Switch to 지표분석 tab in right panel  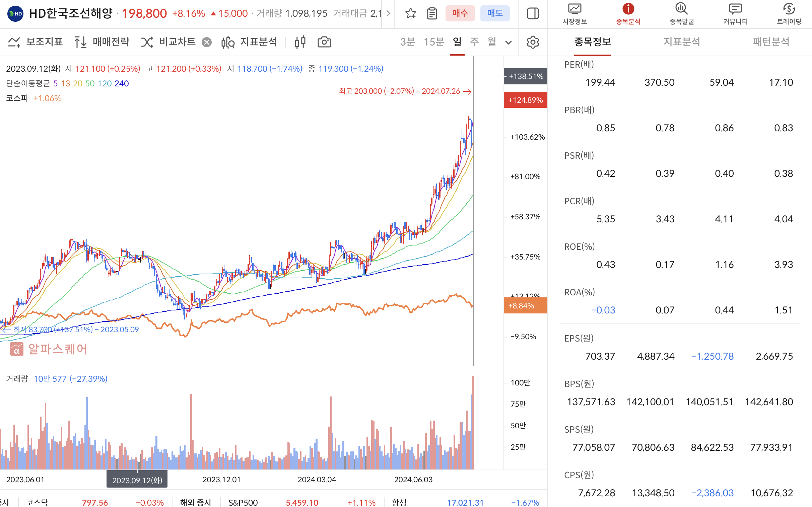tap(682, 42)
